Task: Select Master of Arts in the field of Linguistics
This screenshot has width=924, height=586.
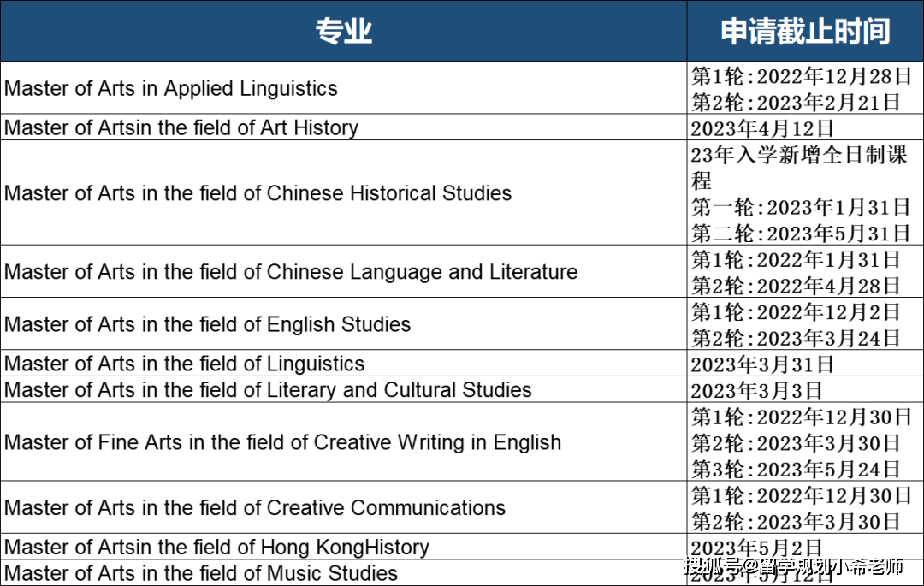Action: click(344, 364)
